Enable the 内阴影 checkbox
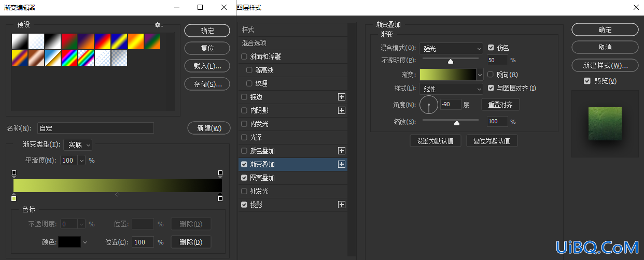 pos(244,110)
